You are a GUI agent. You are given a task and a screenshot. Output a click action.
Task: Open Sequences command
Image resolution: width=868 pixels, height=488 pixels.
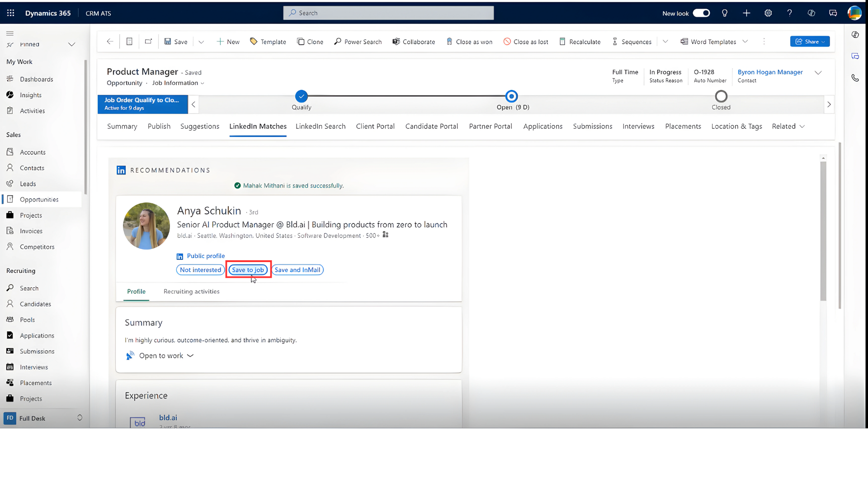632,42
